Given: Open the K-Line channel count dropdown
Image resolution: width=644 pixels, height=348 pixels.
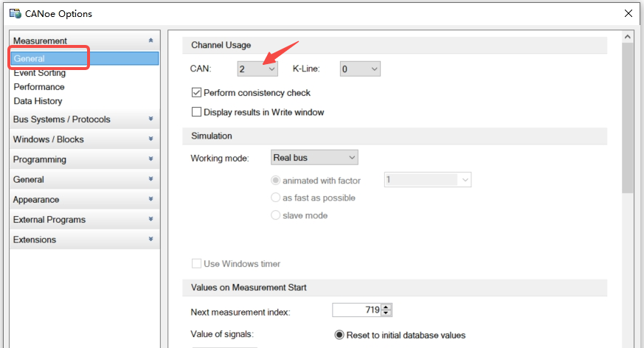Looking at the screenshot, I should 360,69.
